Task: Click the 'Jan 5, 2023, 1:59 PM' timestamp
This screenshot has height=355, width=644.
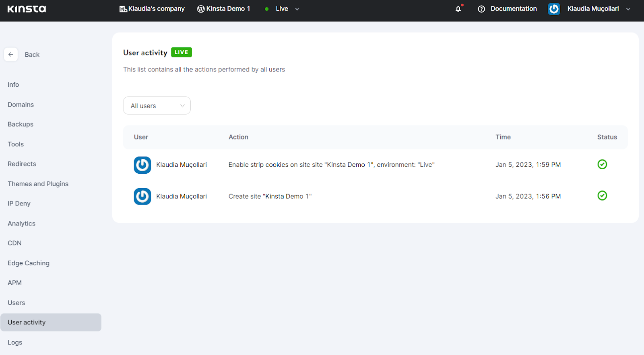Action: click(528, 165)
